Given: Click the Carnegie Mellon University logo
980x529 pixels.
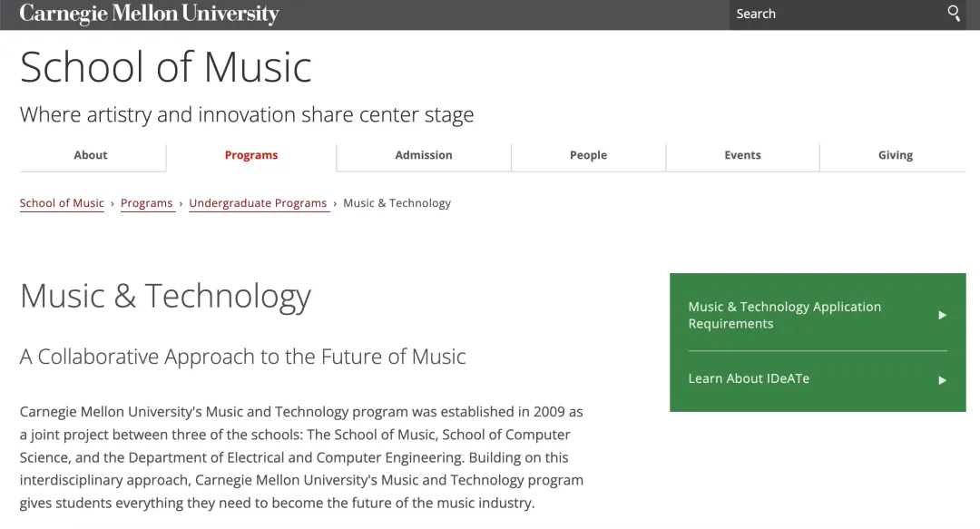Looking at the screenshot, I should (x=150, y=14).
